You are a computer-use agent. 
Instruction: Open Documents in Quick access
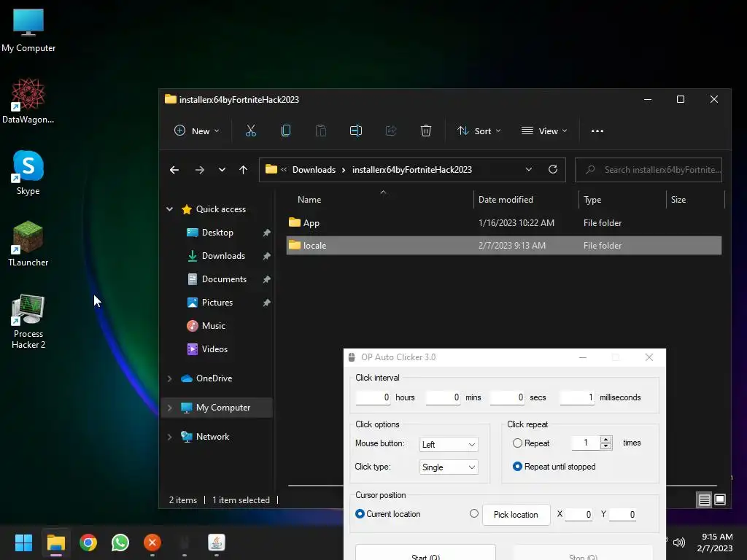[x=224, y=279]
